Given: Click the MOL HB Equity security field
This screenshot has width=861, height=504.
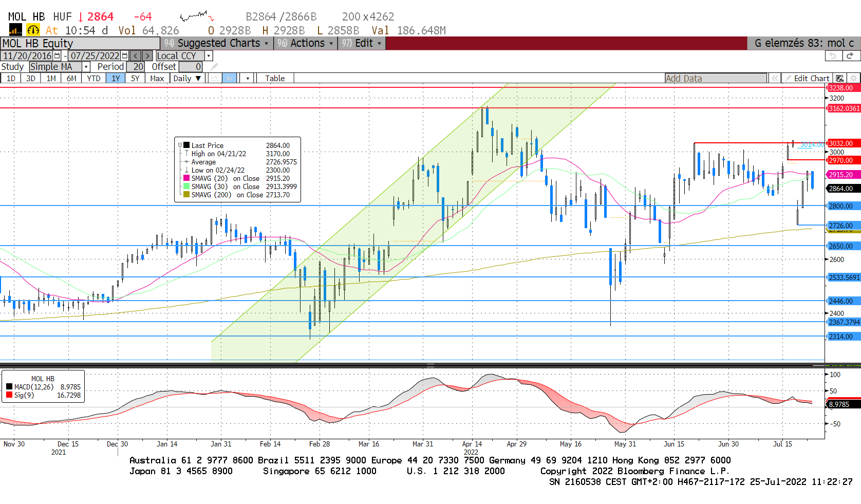Looking at the screenshot, I should pos(80,43).
